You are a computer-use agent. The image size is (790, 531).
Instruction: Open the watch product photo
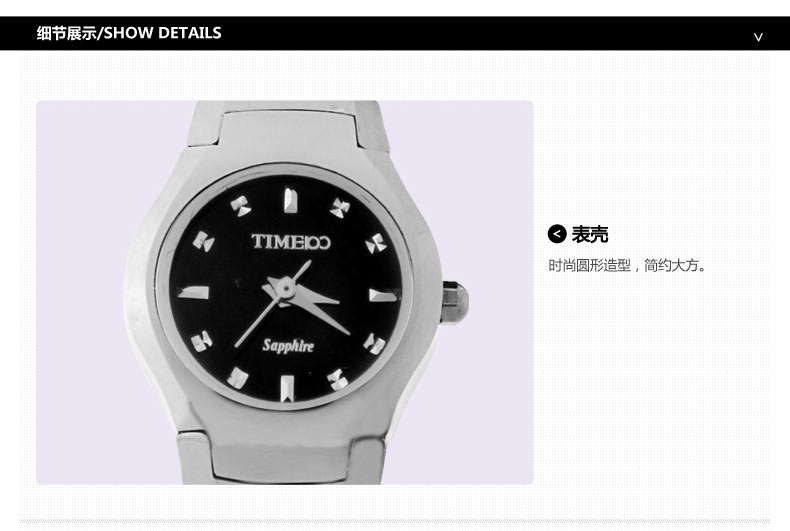(285, 292)
